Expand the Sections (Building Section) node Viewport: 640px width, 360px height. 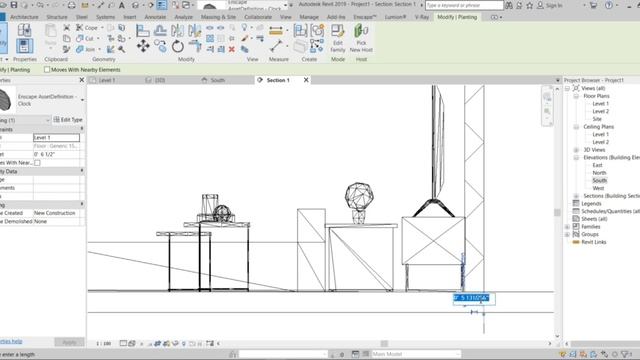tap(576, 196)
